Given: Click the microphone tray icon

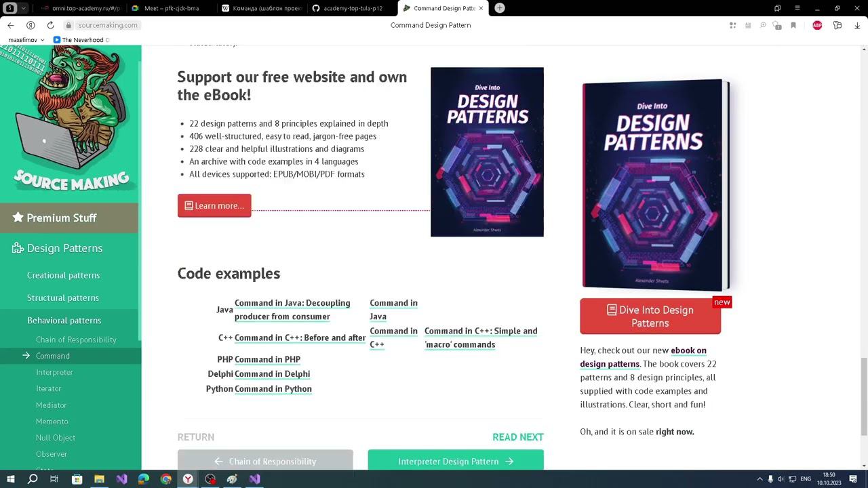Looking at the screenshot, I should point(770,479).
